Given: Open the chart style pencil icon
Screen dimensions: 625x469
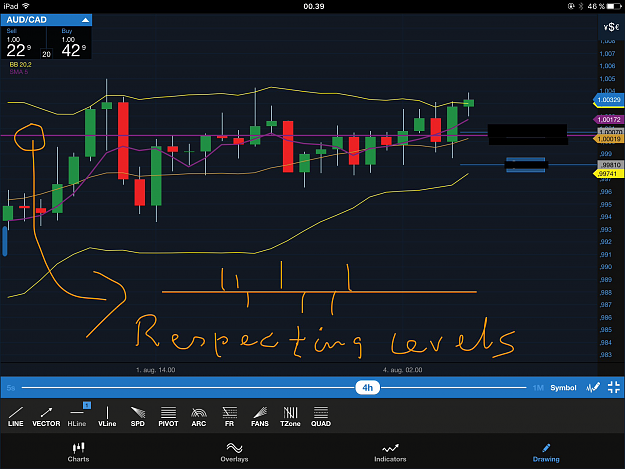Looking at the screenshot, I should 593,387.
